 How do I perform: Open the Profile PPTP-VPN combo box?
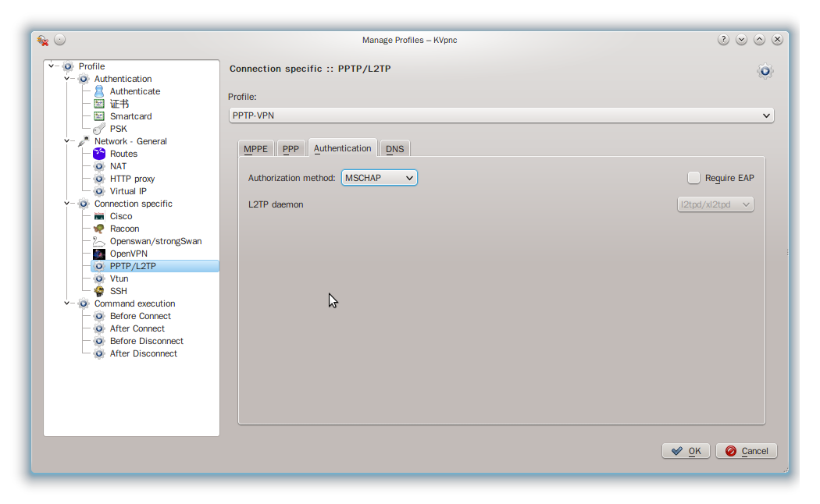[x=501, y=115]
